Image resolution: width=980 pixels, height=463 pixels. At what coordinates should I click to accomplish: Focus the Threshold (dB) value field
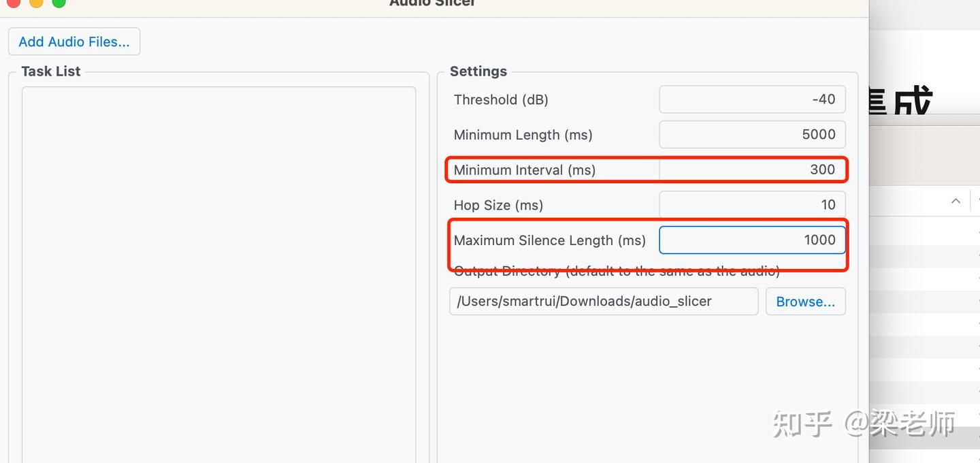(752, 99)
